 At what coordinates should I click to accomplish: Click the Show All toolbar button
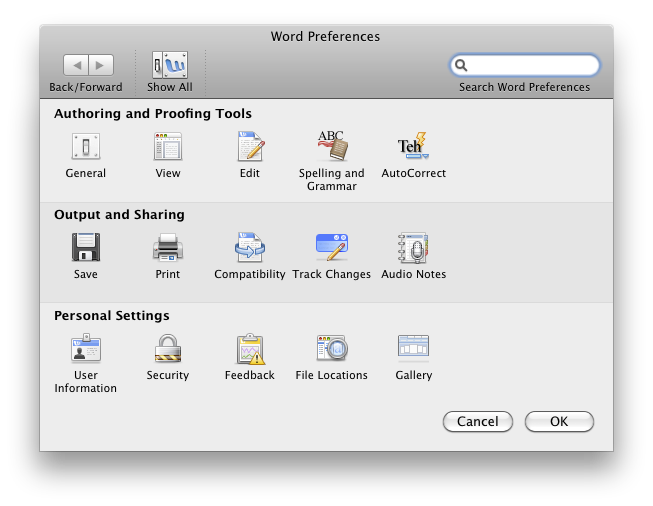[170, 66]
